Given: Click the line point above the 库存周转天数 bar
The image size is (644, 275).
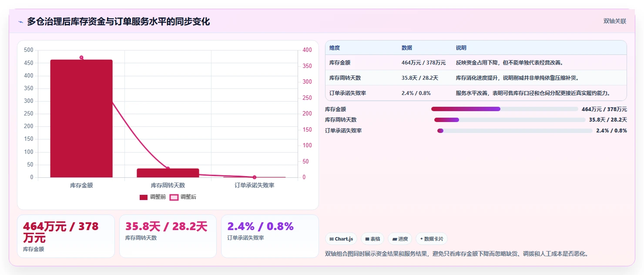Looking at the screenshot, I should [x=168, y=169].
